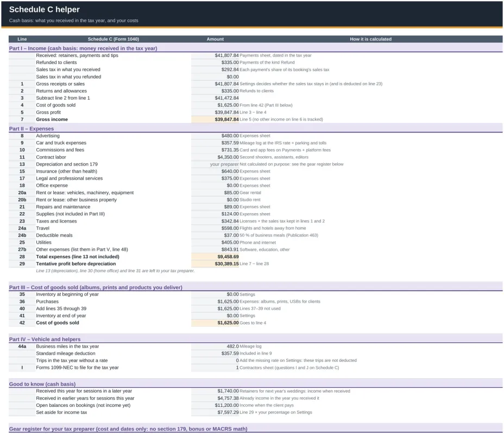Image resolution: width=504 pixels, height=434 pixels.
Task: Select the 'Gear register for your tax preparer' heading
Action: click(x=128, y=429)
